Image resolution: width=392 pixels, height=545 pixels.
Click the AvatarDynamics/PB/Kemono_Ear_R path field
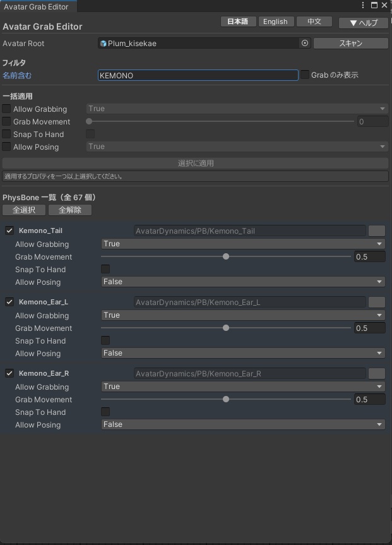click(250, 373)
